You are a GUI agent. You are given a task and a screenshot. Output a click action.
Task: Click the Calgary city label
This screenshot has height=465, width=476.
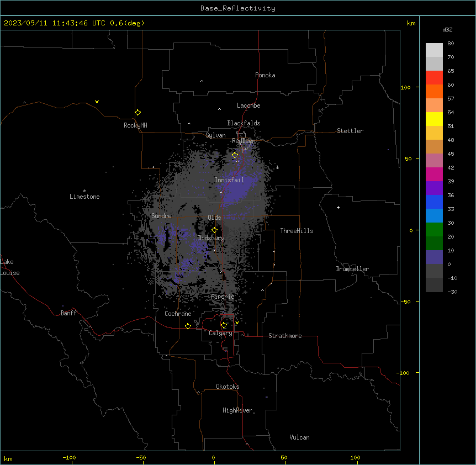[221, 333]
